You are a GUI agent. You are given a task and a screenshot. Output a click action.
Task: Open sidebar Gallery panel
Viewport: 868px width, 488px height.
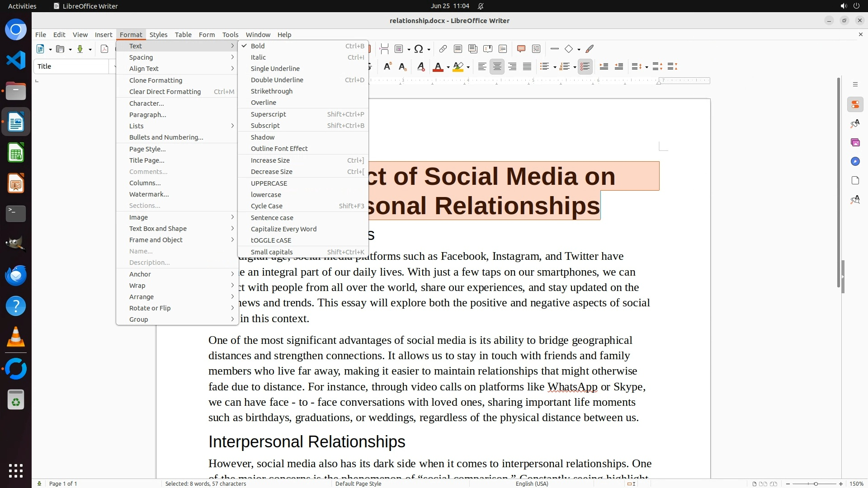tap(855, 143)
